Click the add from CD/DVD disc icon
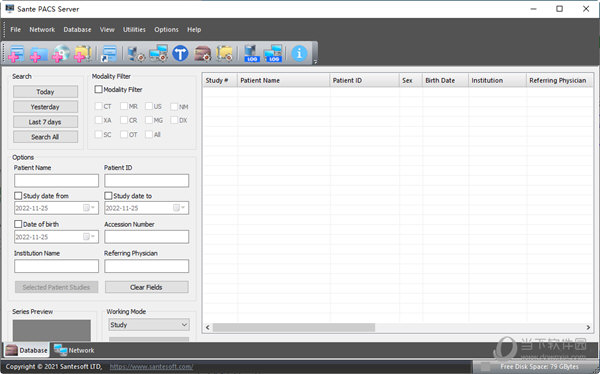600x374 pixels. coord(61,53)
